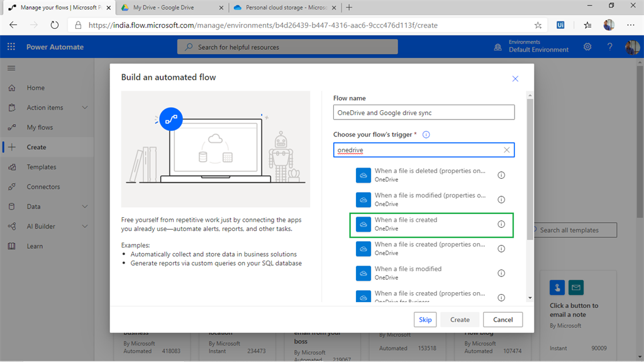Viewport: 644px width, 362px height.
Task: Click the Skip button
Action: click(425, 320)
